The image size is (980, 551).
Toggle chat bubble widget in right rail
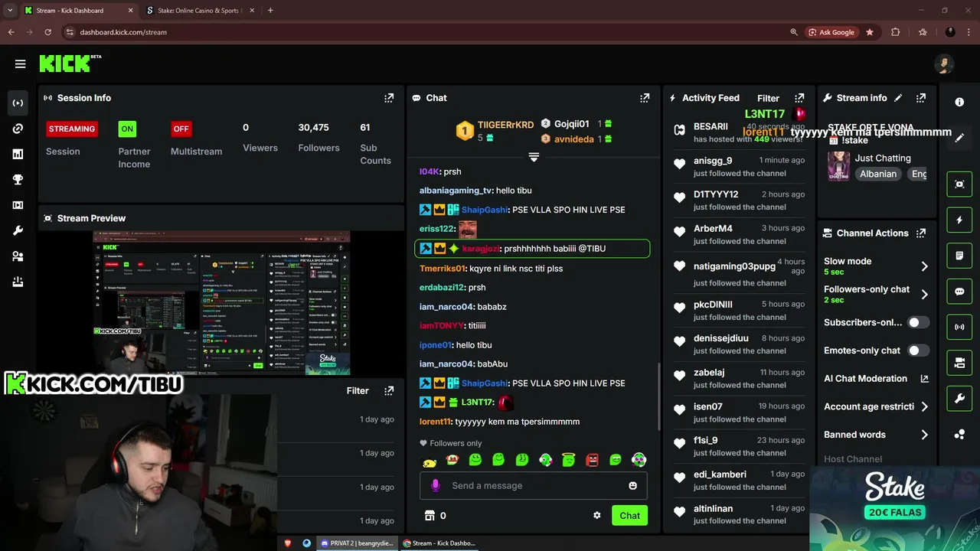959,292
